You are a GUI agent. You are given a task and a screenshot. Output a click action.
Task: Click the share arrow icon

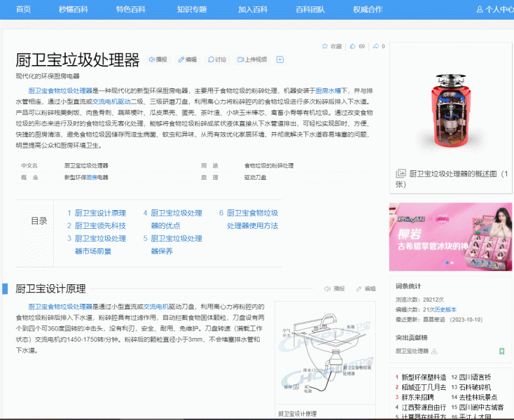coord(375,46)
